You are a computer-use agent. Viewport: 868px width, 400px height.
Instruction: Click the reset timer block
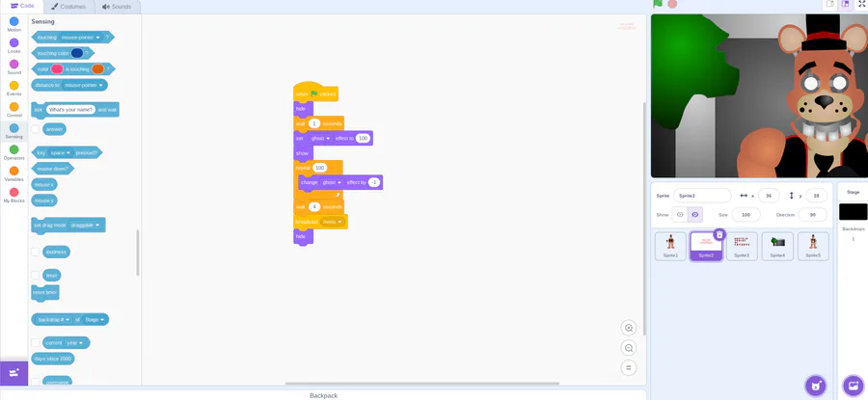[44, 293]
